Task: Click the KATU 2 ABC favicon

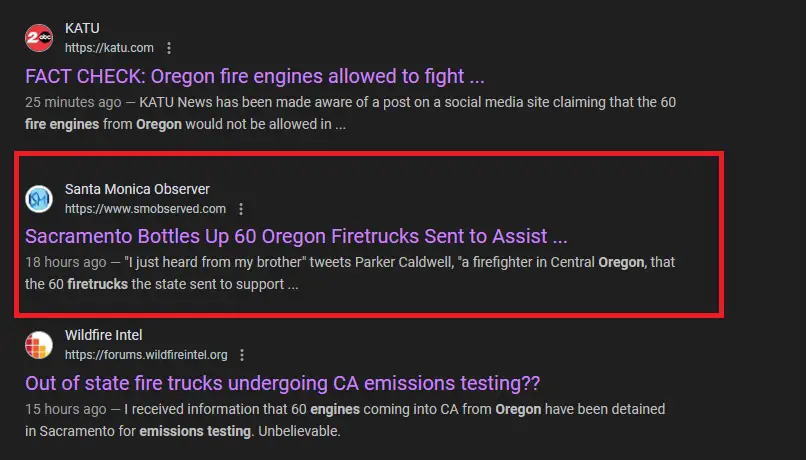Action: click(x=39, y=38)
